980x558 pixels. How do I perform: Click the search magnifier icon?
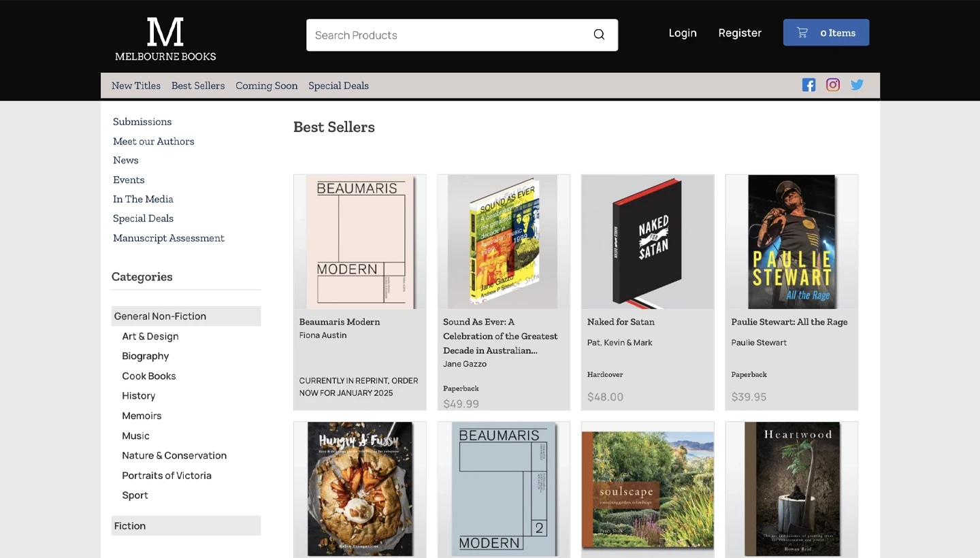[599, 35]
